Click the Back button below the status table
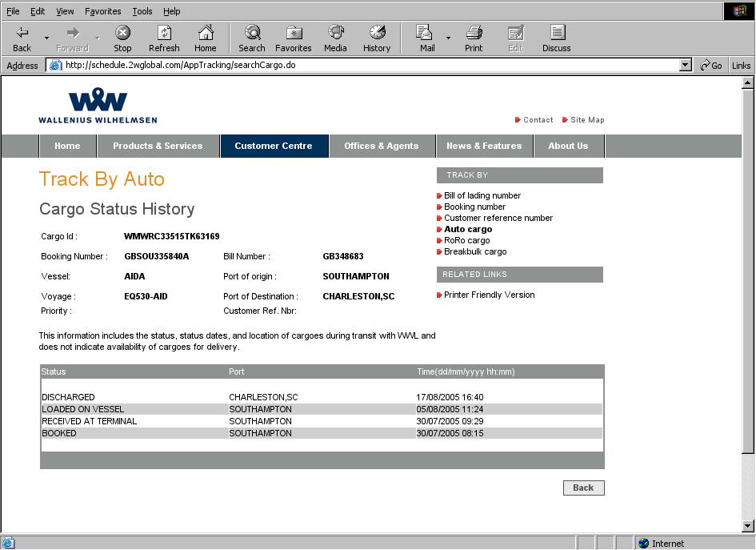 [583, 488]
